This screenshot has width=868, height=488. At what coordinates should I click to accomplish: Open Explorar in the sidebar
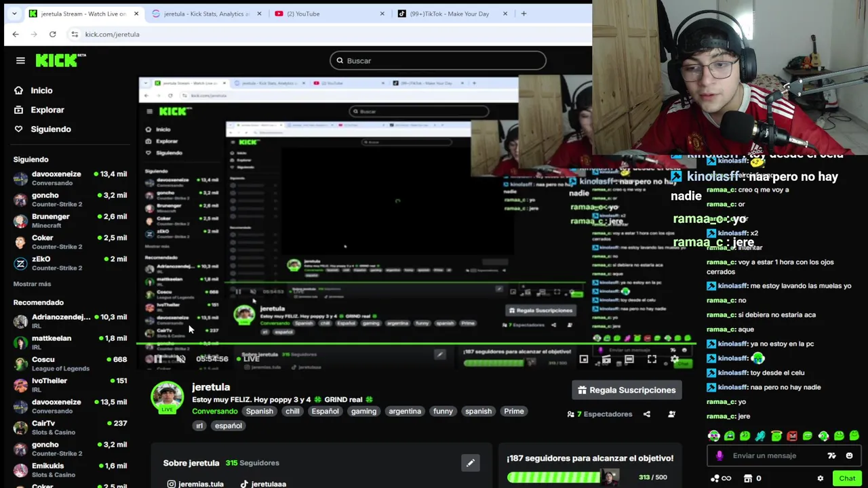[39, 110]
